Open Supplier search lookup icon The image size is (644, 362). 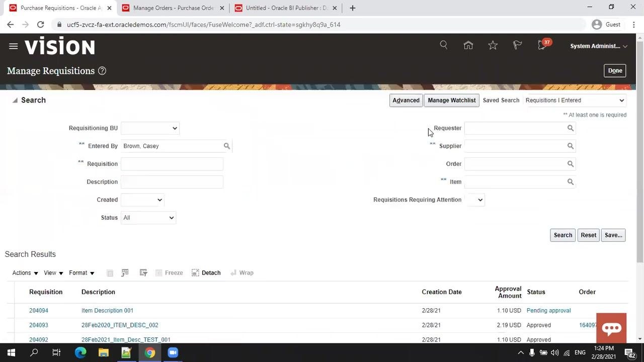pyautogui.click(x=570, y=146)
